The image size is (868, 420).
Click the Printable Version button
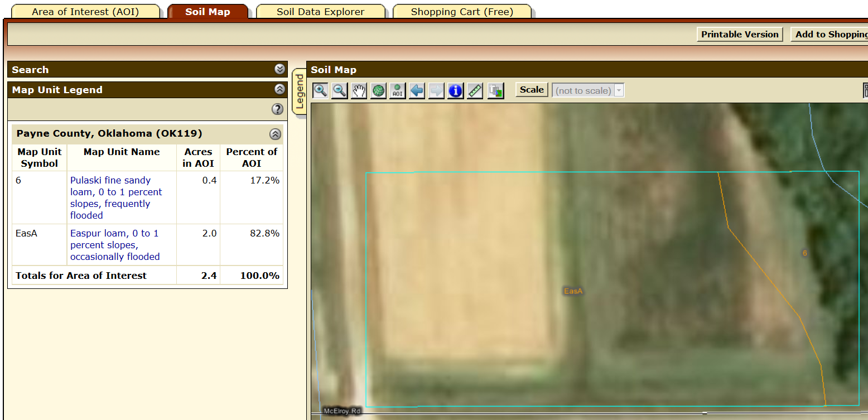point(739,34)
